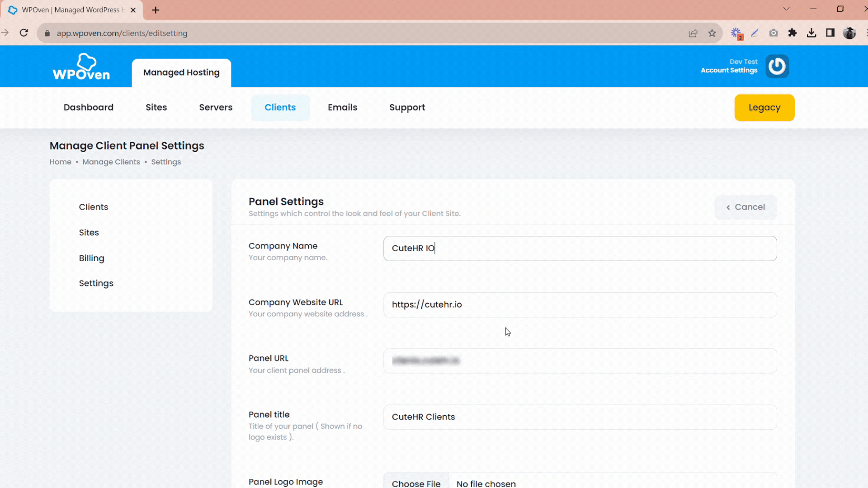Viewport: 868px width, 488px height.
Task: Go to Dashboard in the navigation
Action: click(89, 108)
